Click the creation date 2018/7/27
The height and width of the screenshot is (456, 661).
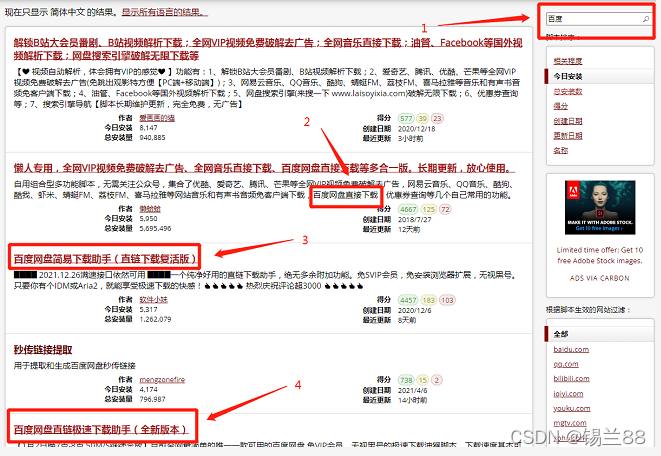414,220
